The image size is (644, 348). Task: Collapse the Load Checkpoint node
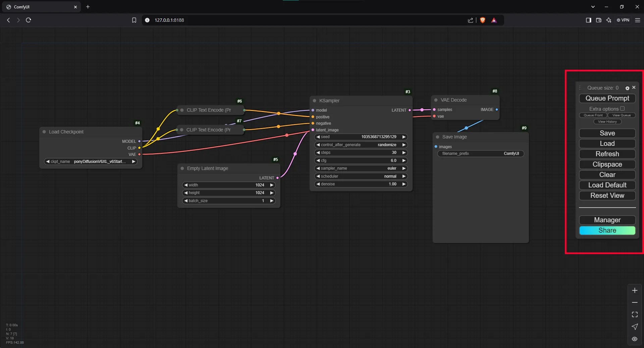click(44, 132)
